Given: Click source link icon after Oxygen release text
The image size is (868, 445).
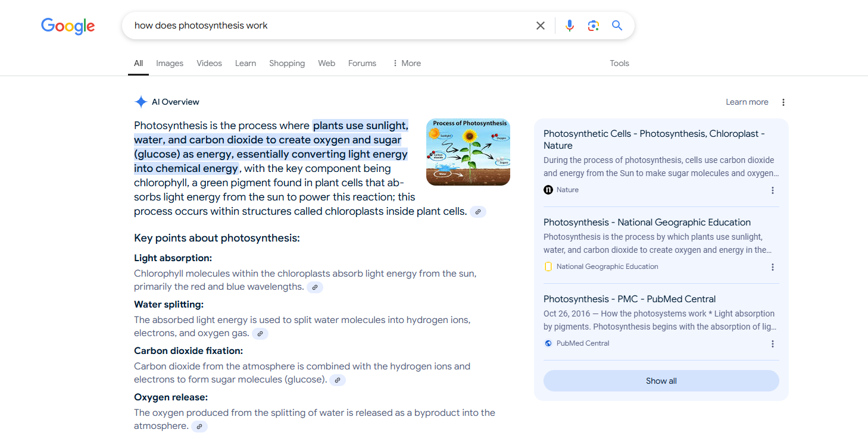Looking at the screenshot, I should (199, 427).
